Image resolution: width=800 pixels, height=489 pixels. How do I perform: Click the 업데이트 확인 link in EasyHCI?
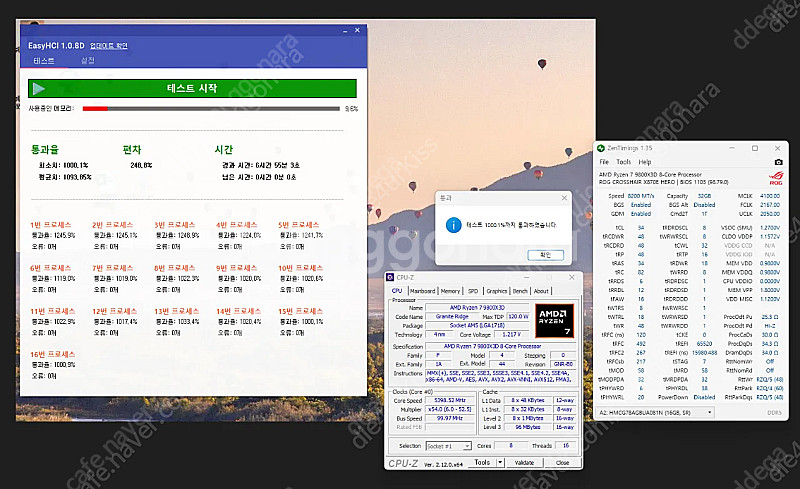point(109,46)
